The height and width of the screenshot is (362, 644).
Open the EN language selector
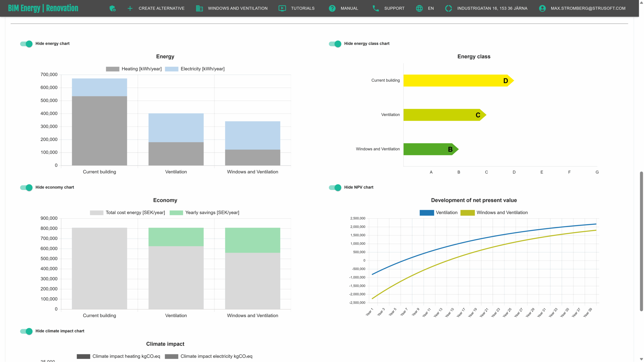pos(431,8)
